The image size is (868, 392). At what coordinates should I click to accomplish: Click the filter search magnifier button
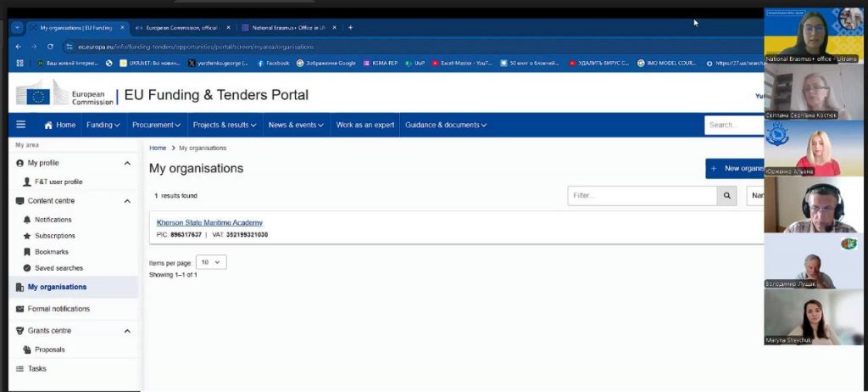point(726,196)
